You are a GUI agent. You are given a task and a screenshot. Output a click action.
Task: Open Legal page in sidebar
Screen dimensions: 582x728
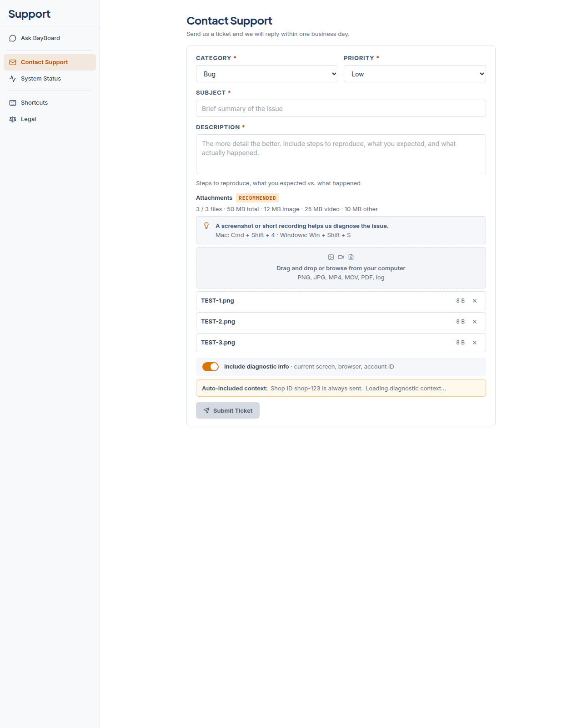pyautogui.click(x=50, y=119)
